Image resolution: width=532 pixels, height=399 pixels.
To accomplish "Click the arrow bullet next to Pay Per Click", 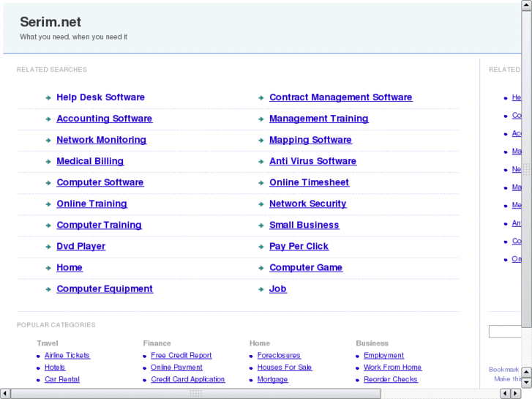I will point(261,247).
